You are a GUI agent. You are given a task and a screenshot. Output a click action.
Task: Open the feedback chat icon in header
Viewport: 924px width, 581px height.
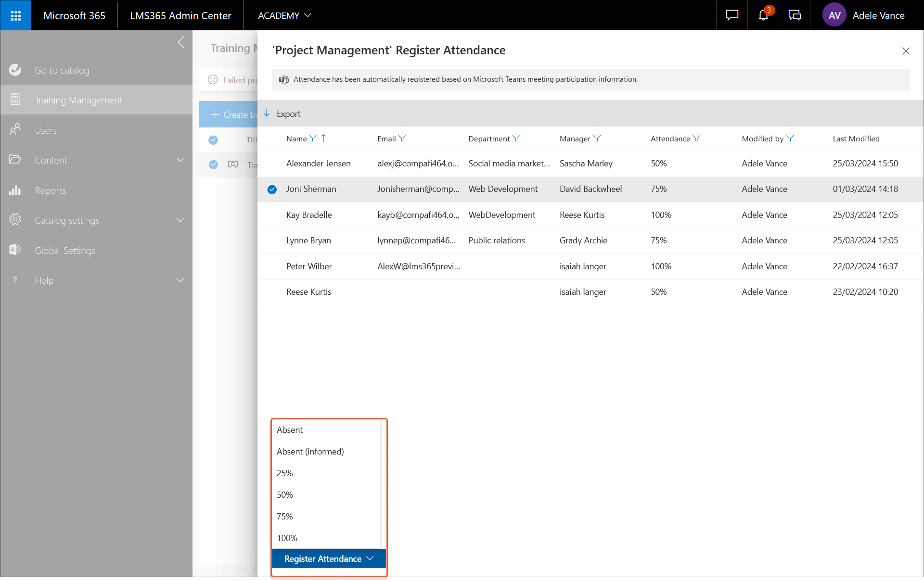coord(732,15)
